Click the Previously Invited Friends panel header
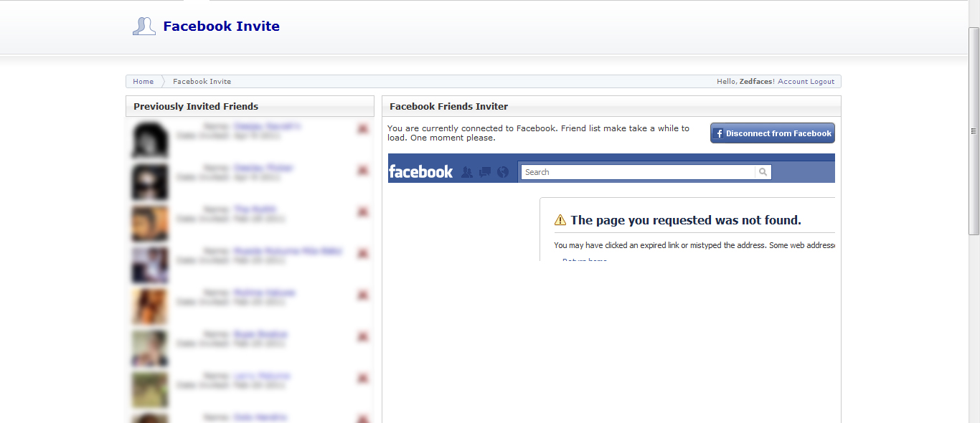 point(250,106)
